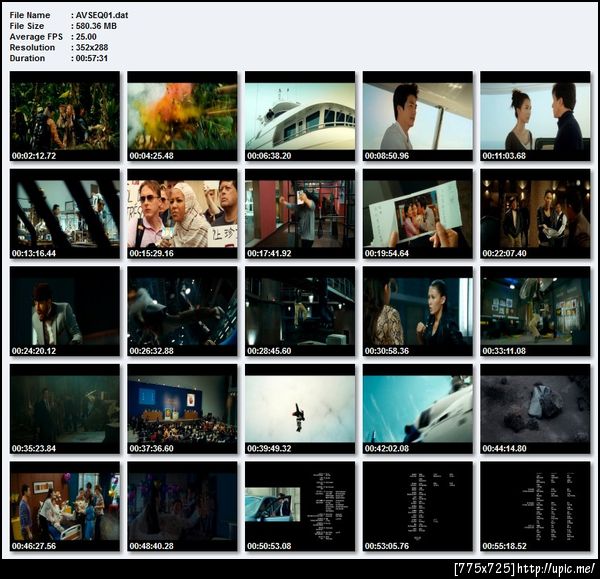The width and height of the screenshot is (600, 579).
Task: Open the thumbnail stamped 00:30:58.36
Action: click(x=418, y=311)
